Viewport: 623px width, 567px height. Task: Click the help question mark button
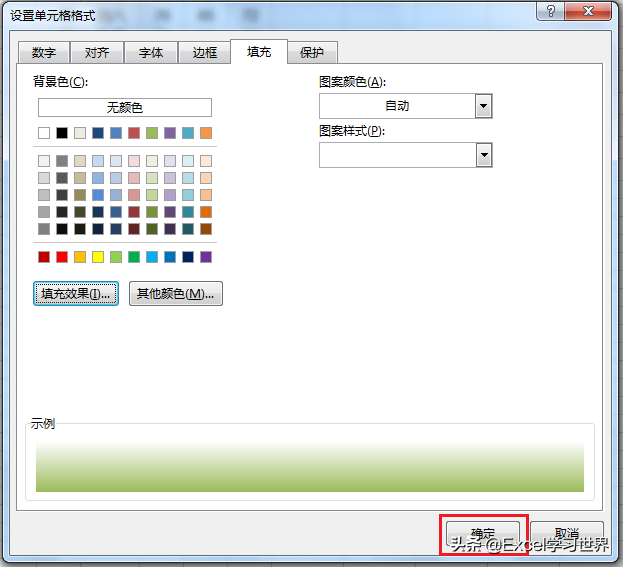point(551,11)
